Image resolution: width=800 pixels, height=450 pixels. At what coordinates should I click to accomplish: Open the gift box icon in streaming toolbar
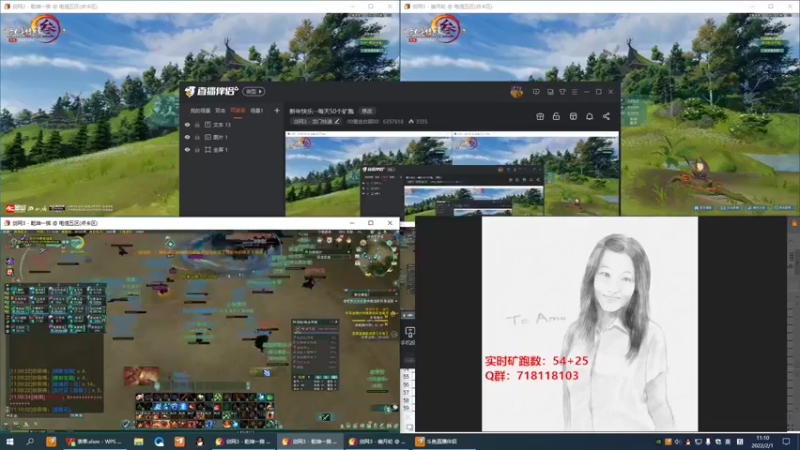540,116
